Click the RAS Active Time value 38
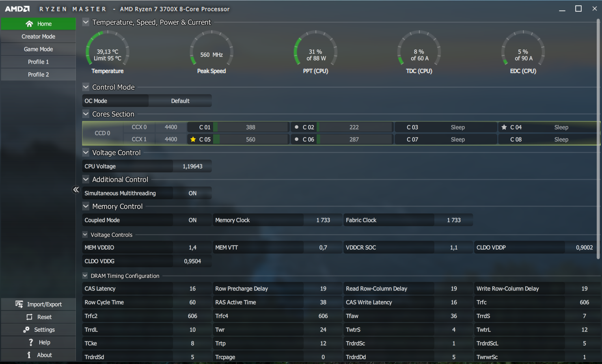The width and height of the screenshot is (602, 364). click(323, 302)
